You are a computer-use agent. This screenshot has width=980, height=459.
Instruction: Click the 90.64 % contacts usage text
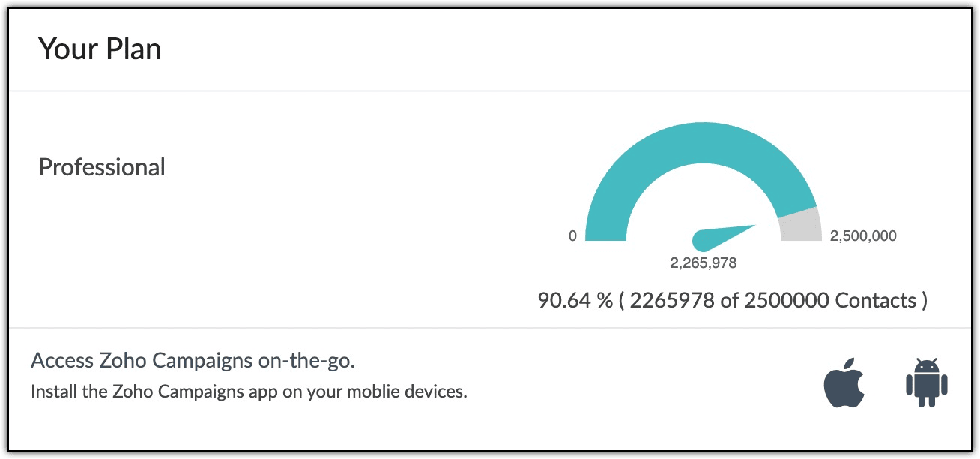click(575, 301)
